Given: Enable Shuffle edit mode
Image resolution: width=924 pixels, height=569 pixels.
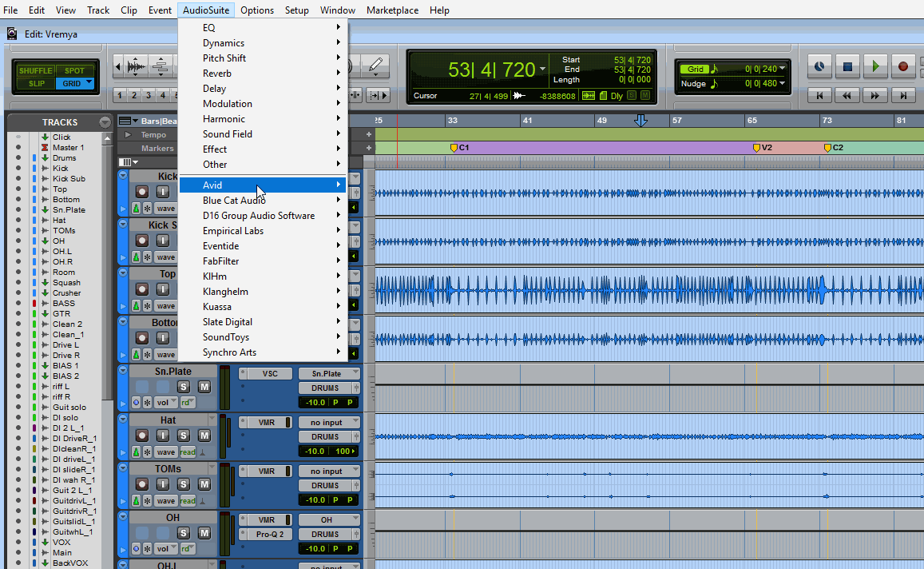Looking at the screenshot, I should [35, 70].
